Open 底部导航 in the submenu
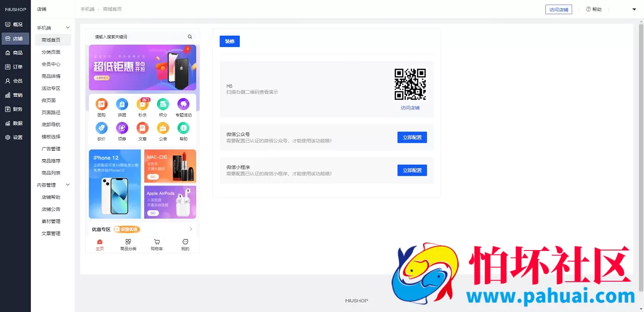 pos(51,125)
